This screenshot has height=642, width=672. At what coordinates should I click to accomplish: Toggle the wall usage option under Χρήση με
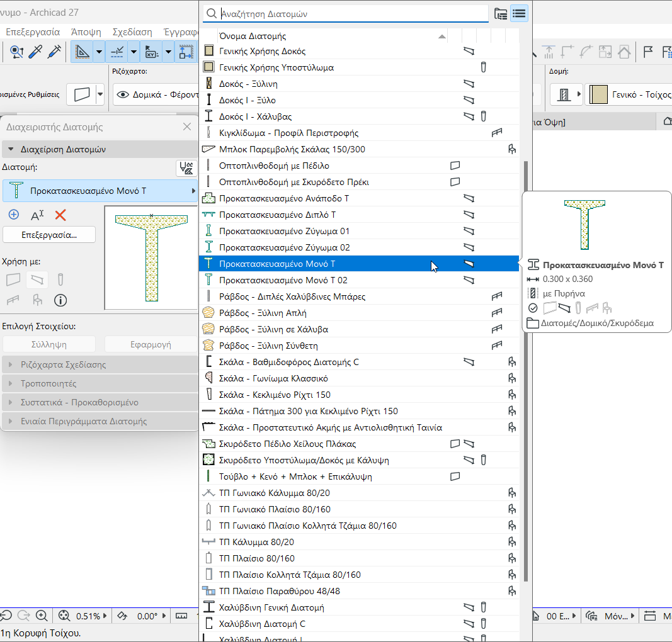(13, 279)
